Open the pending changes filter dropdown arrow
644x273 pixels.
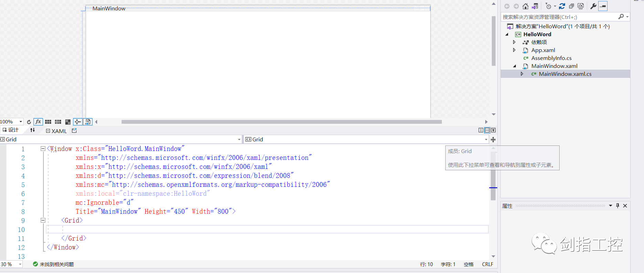click(555, 6)
